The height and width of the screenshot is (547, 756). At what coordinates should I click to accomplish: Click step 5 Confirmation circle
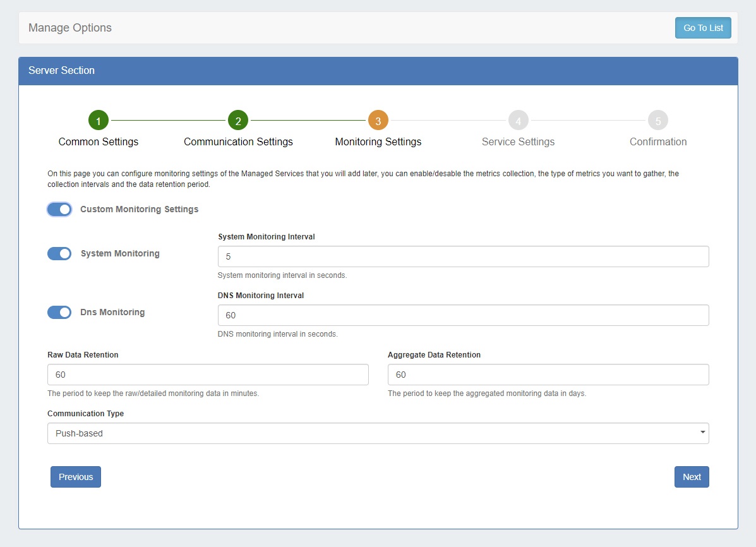657,120
